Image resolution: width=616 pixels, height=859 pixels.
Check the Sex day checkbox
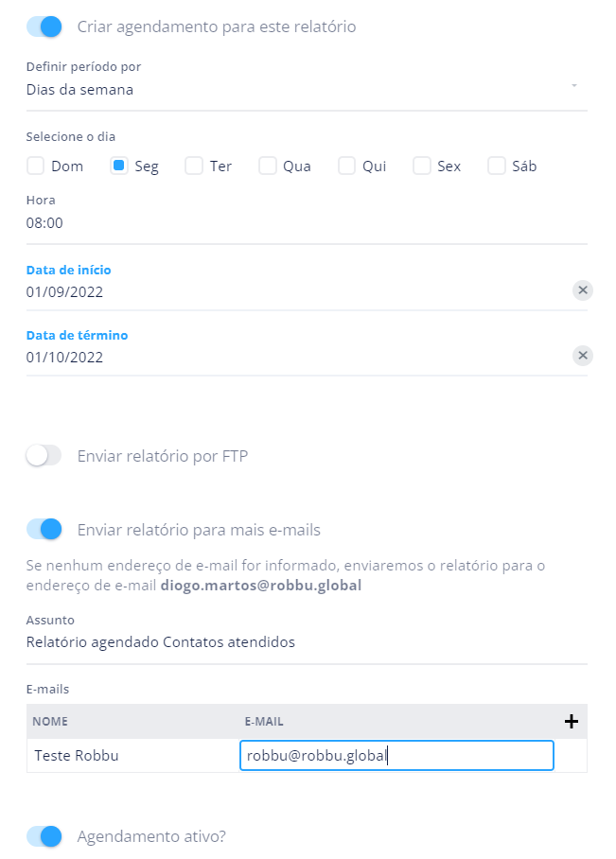tap(422, 167)
